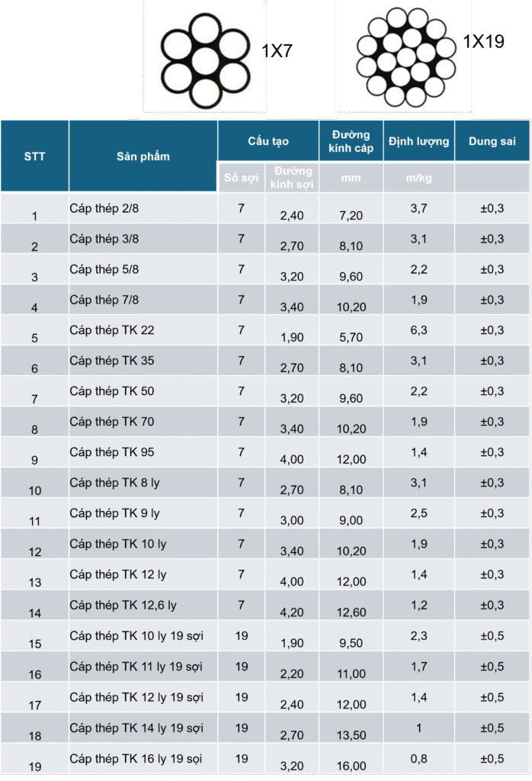Select the Cáp thép TK 22 row

point(112,330)
